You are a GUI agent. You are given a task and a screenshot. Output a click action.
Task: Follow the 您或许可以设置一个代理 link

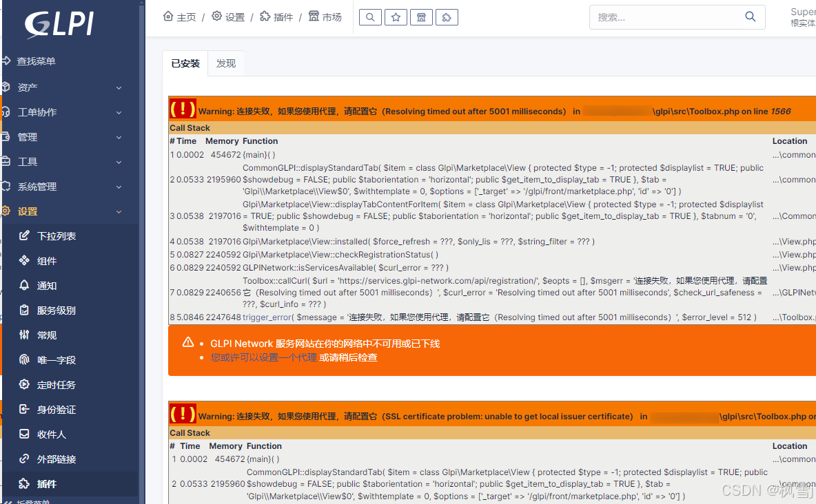[264, 357]
